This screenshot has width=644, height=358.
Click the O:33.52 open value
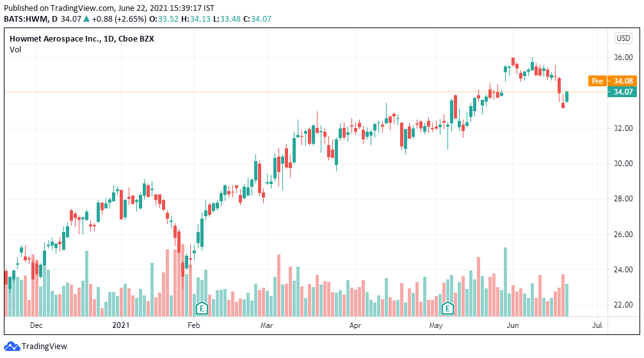[x=163, y=19]
